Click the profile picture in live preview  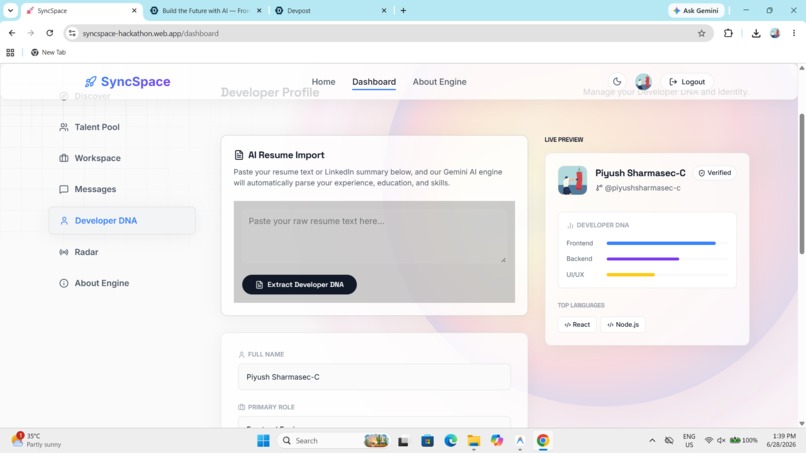pyautogui.click(x=572, y=180)
